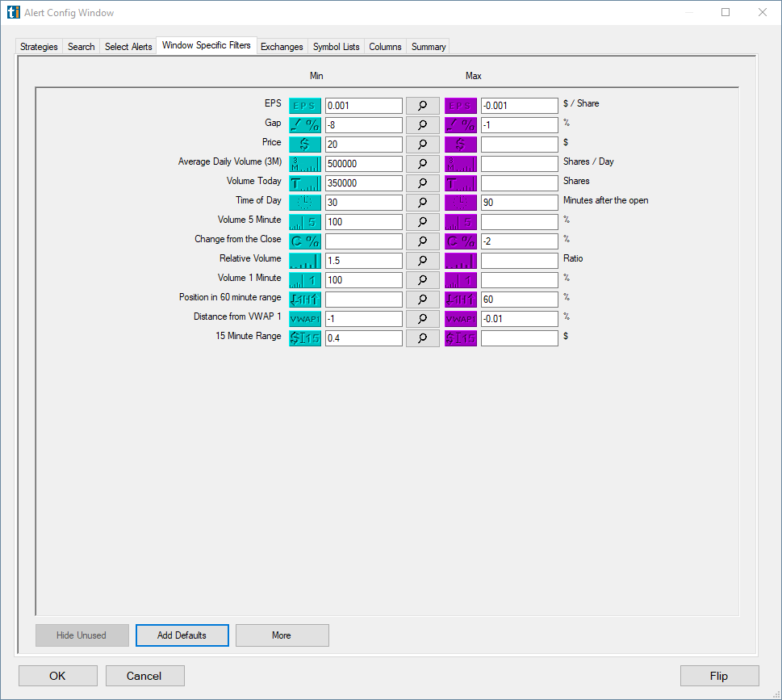Click the Price dollar filter icon
This screenshot has height=700, width=782.
[x=304, y=144]
